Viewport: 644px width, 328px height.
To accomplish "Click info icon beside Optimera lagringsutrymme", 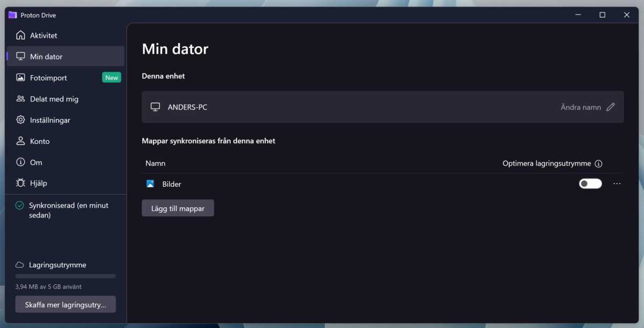I will click(598, 164).
